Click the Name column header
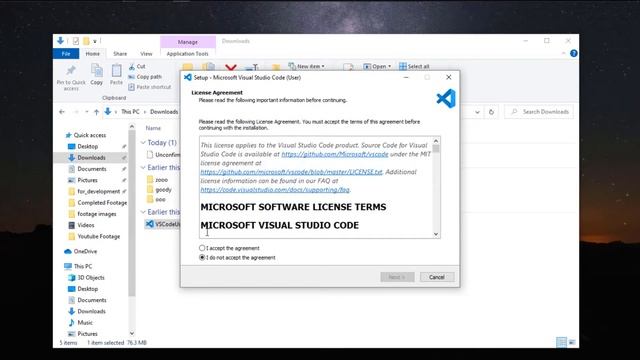Image resolution: width=640 pixels, height=360 pixels. pyautogui.click(x=153, y=128)
